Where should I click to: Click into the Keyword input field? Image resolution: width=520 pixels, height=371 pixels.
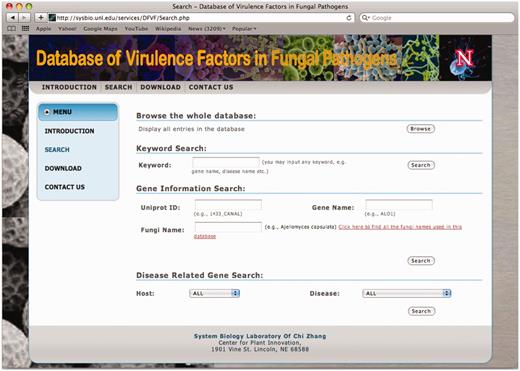pyautogui.click(x=226, y=162)
